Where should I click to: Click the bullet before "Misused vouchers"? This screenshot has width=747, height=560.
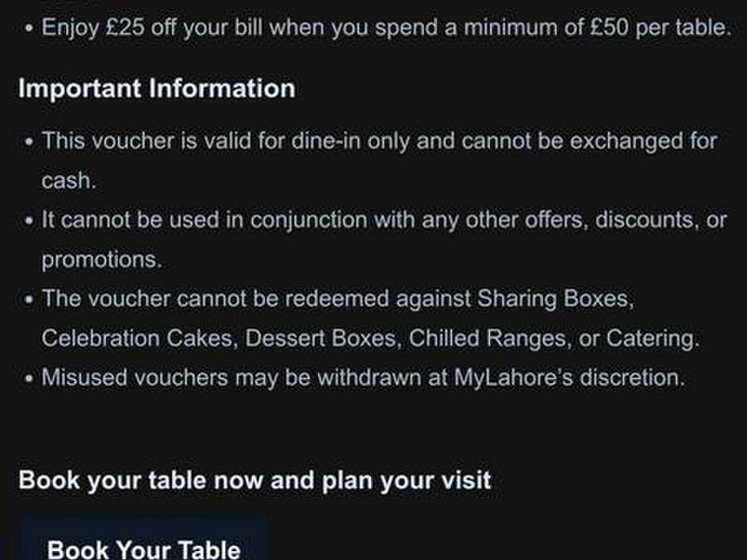(x=28, y=378)
